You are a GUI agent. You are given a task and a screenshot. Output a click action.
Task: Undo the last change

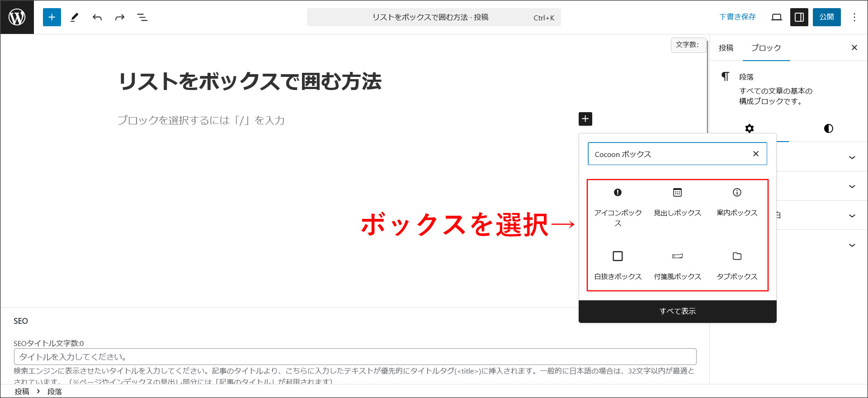[97, 17]
